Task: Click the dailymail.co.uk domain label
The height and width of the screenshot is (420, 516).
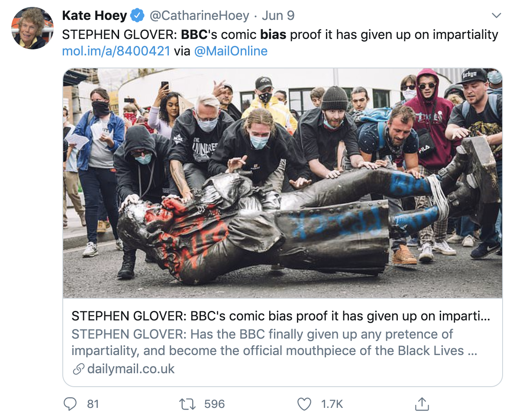Action: coord(131,369)
